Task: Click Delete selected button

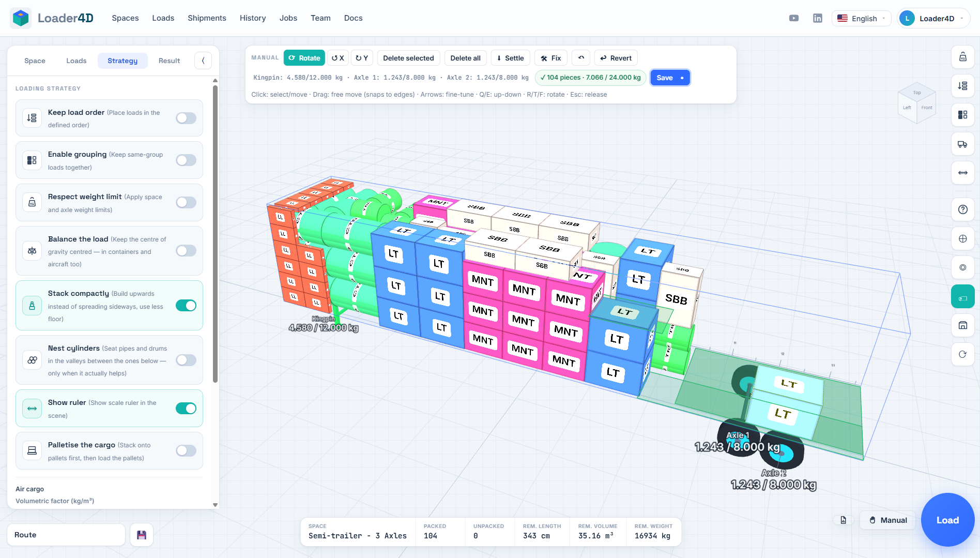Action: coord(408,58)
